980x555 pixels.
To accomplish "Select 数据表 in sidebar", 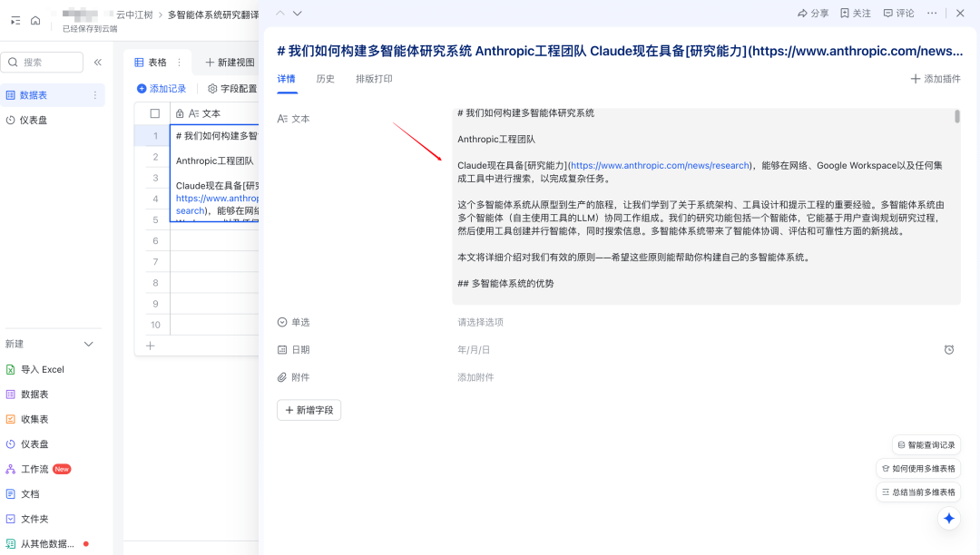I will (x=53, y=95).
